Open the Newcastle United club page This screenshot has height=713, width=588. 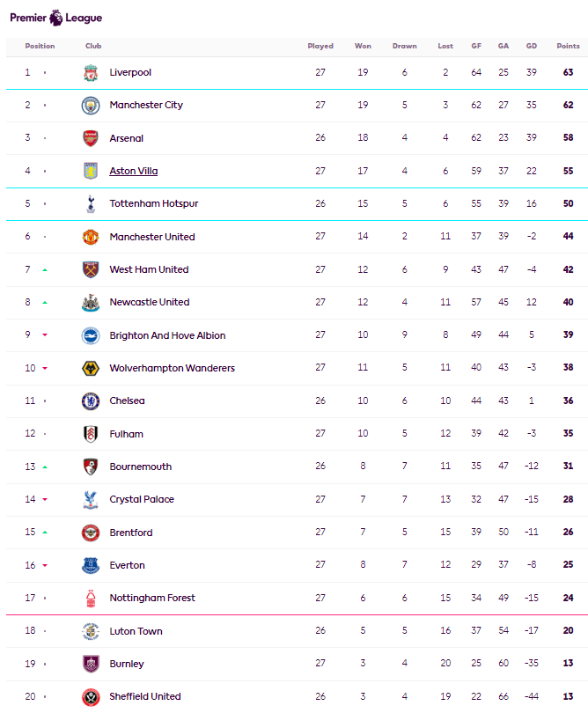[x=150, y=302]
